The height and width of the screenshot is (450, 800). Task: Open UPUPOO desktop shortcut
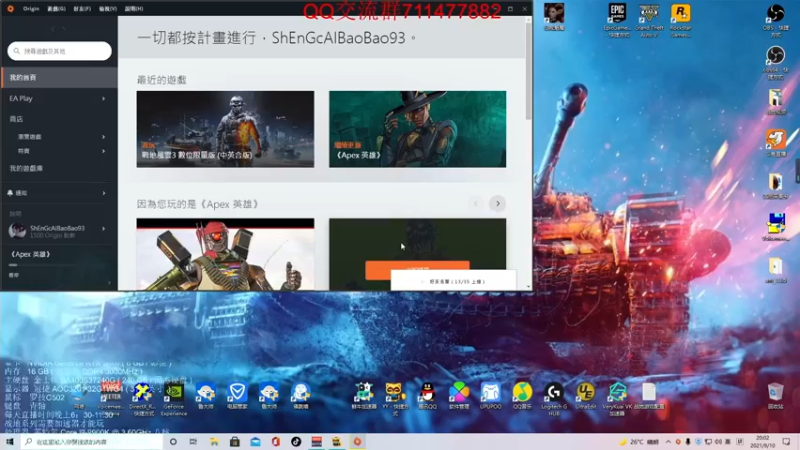[490, 396]
